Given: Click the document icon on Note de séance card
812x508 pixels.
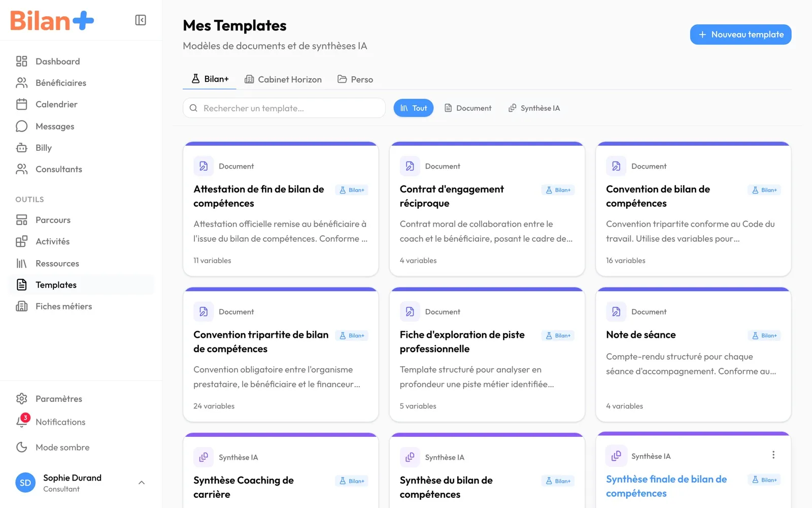Looking at the screenshot, I should [616, 311].
